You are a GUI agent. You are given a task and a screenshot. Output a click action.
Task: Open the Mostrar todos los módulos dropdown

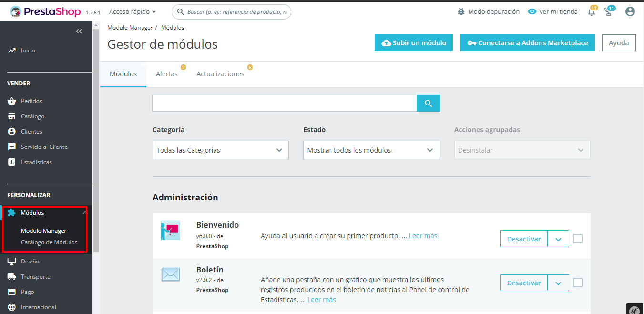pos(371,150)
